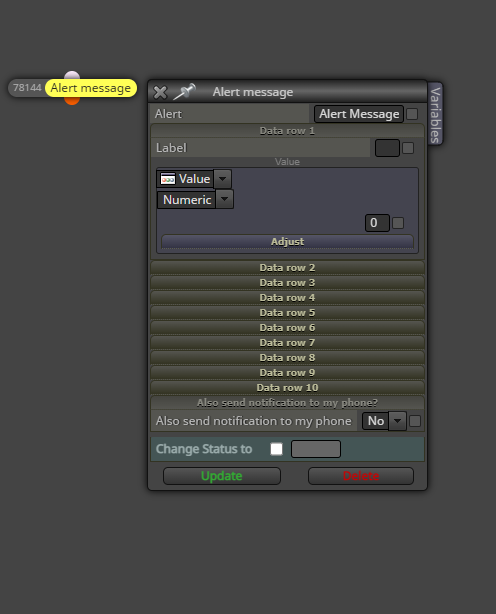
Task: Expand Data row 4
Action: [x=287, y=298]
